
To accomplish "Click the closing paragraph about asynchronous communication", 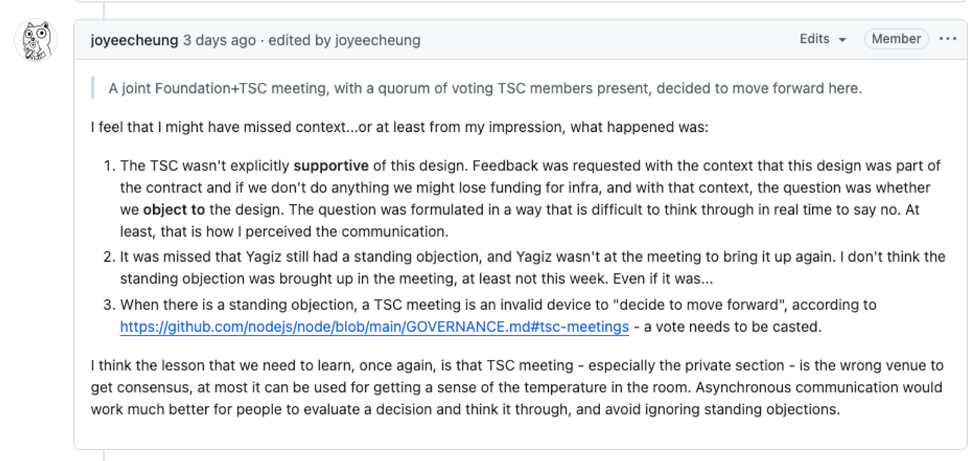I will pyautogui.click(x=517, y=387).
